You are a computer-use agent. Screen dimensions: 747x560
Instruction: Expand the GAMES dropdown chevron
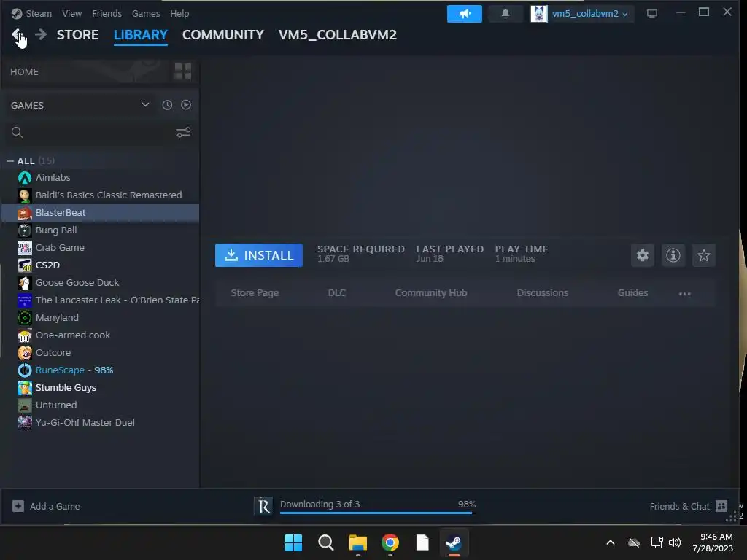tap(145, 105)
